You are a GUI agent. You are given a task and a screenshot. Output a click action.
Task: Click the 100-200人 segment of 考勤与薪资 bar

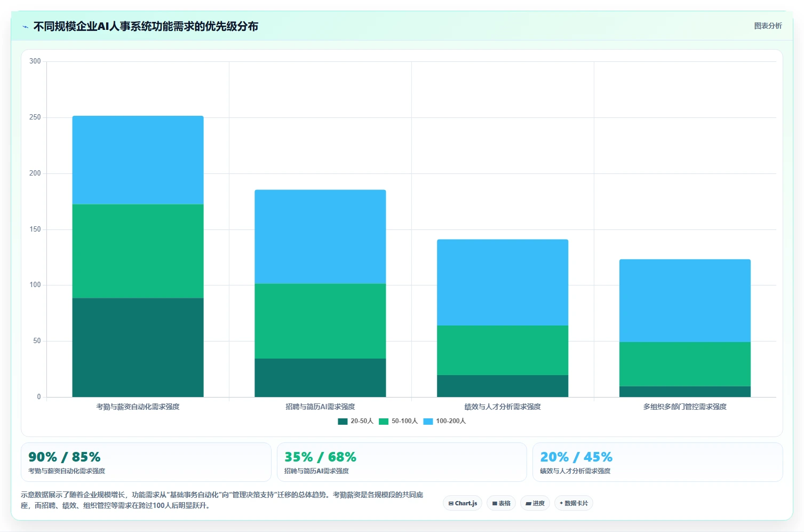tap(138, 160)
